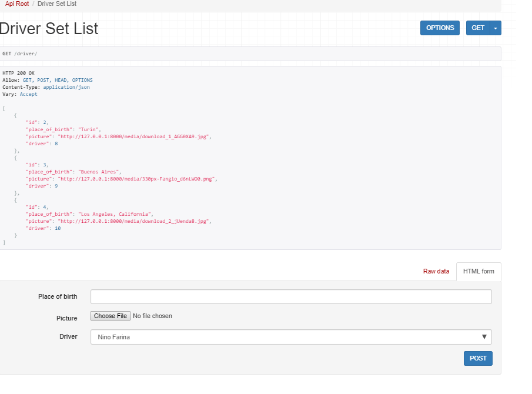Expand the caret next to the GET button

pos(496,28)
